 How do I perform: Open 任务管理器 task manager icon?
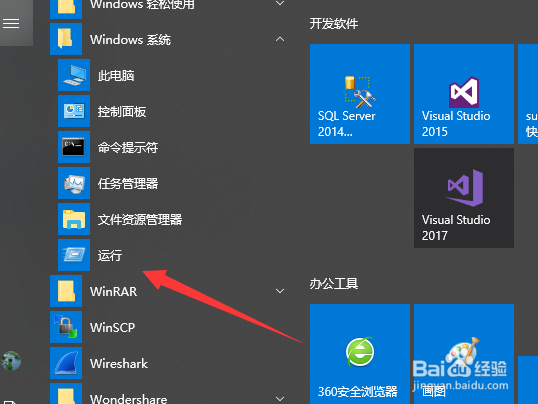(74, 183)
